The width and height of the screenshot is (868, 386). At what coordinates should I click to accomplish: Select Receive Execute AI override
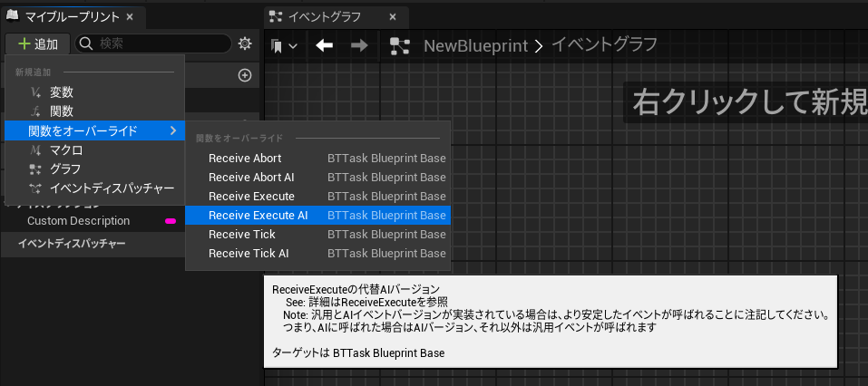[x=317, y=215]
